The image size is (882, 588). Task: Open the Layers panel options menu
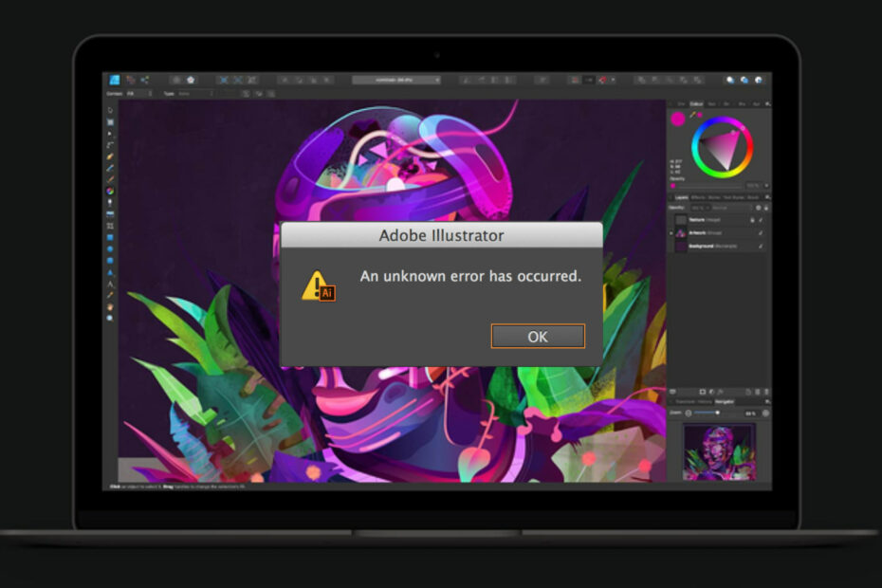(768, 197)
